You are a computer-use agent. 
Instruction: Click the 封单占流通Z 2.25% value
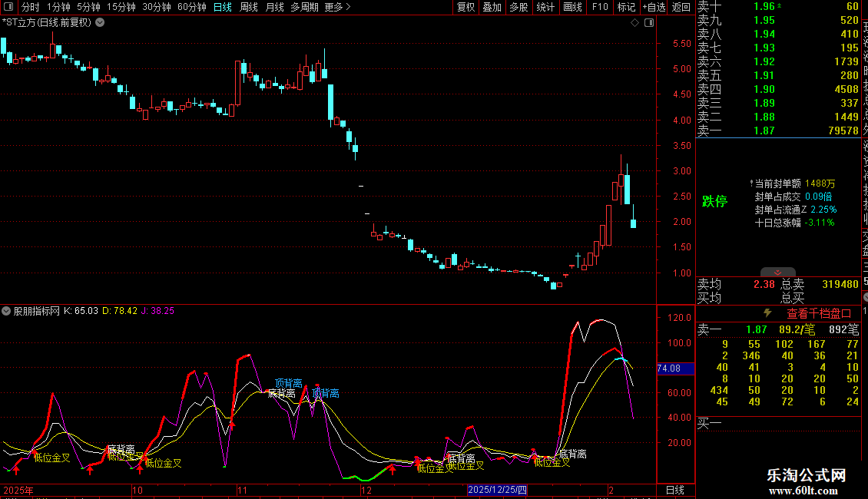pos(823,210)
